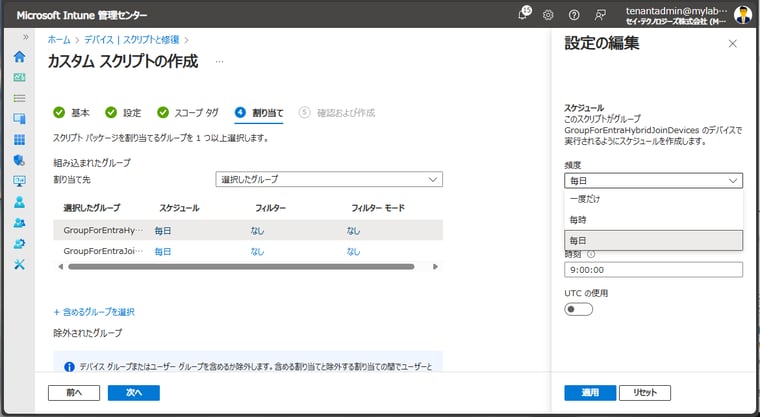760x417 pixels.
Task: Click the account avatar picture
Action: point(743,15)
